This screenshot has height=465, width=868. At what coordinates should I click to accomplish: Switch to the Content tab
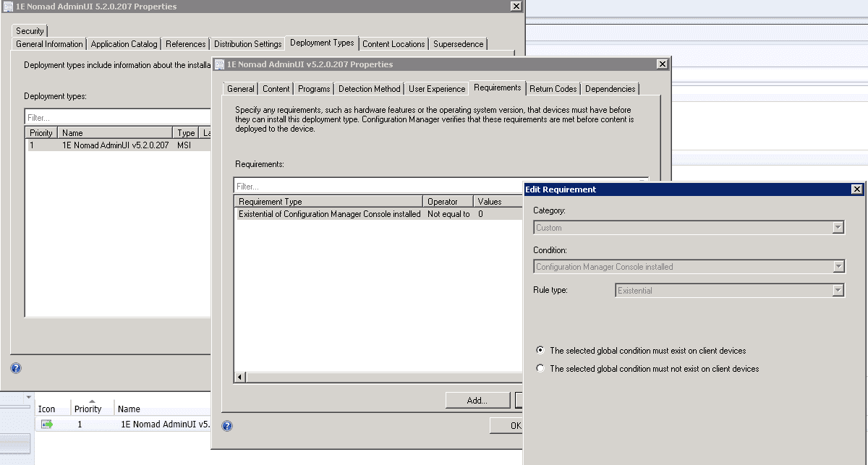(x=276, y=89)
